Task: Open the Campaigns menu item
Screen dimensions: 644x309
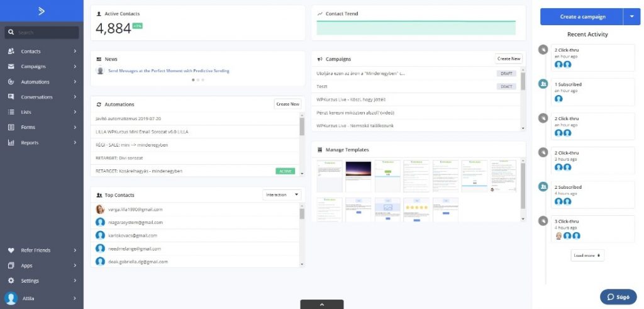Action: pyautogui.click(x=33, y=67)
